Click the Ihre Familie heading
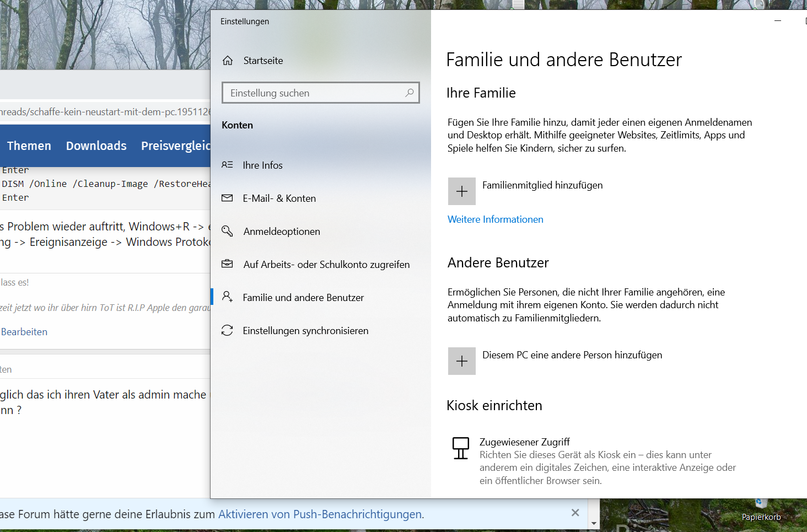 point(481,93)
